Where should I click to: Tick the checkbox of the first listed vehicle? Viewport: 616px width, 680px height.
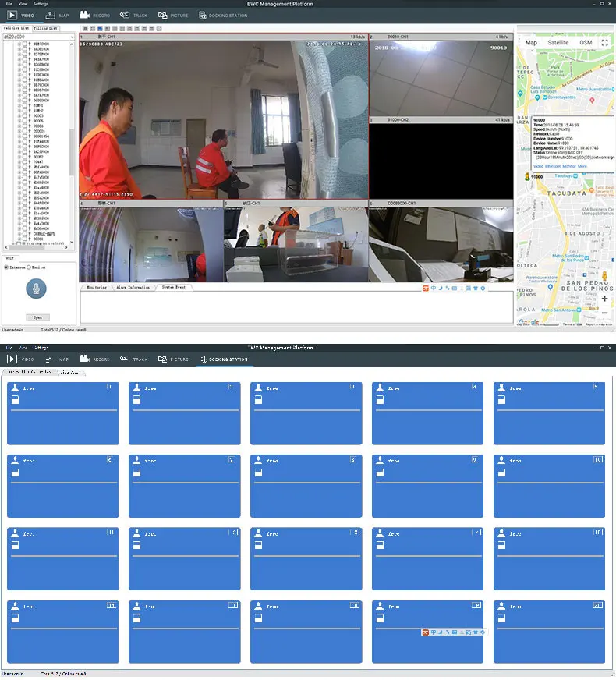(x=24, y=44)
